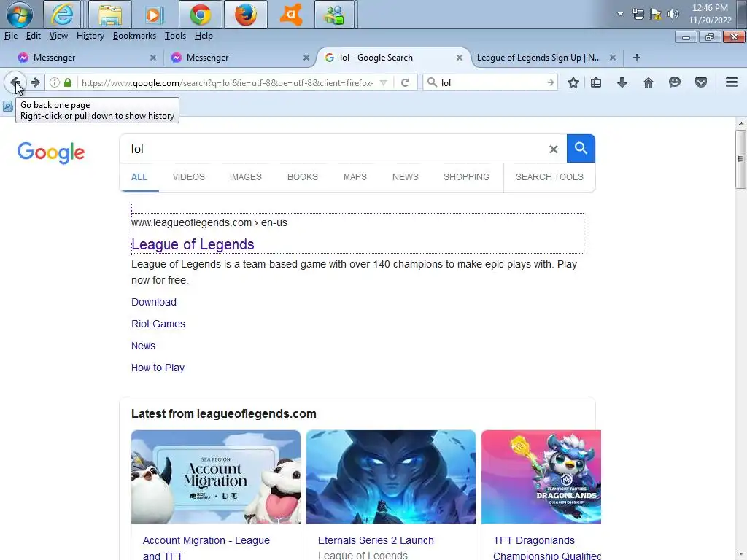Open the Eternals blue hooded figure thumbnail
Image resolution: width=747 pixels, height=560 pixels.
(x=391, y=477)
